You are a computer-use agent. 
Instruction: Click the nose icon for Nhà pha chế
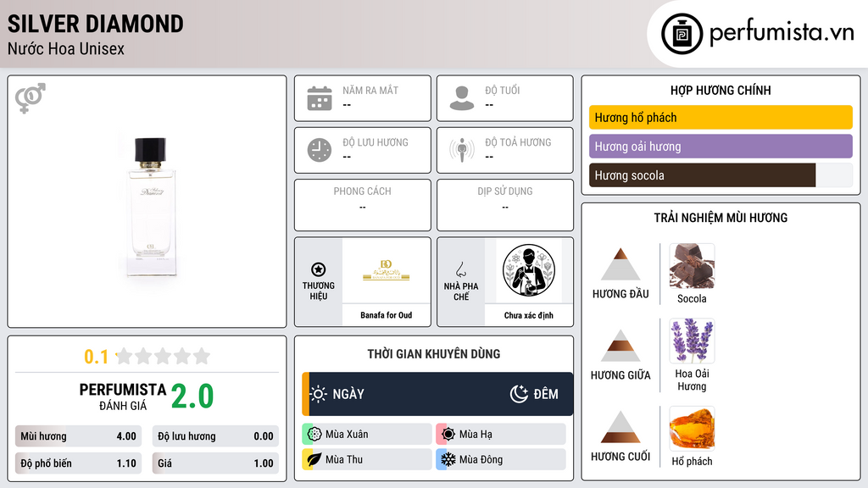coord(460,269)
